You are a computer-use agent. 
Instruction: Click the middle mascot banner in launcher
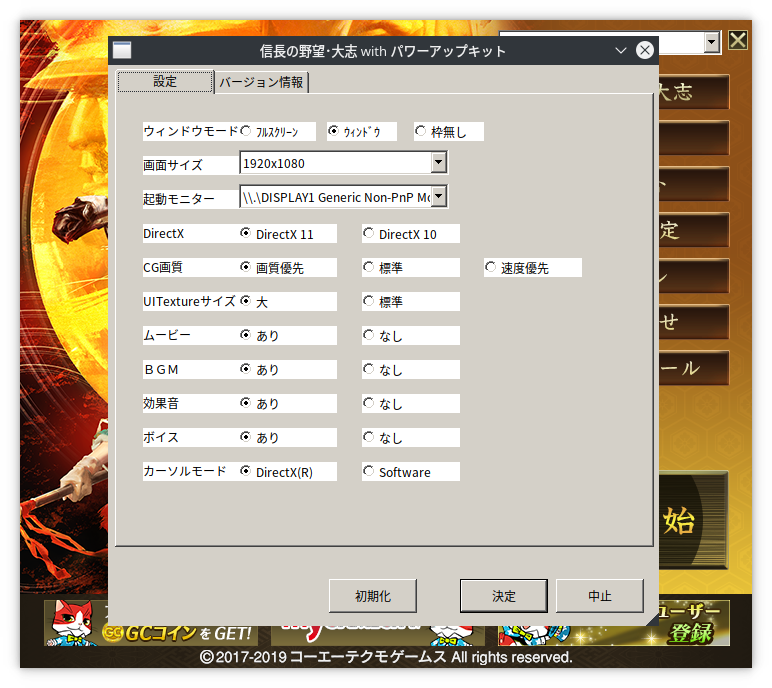tap(378, 635)
